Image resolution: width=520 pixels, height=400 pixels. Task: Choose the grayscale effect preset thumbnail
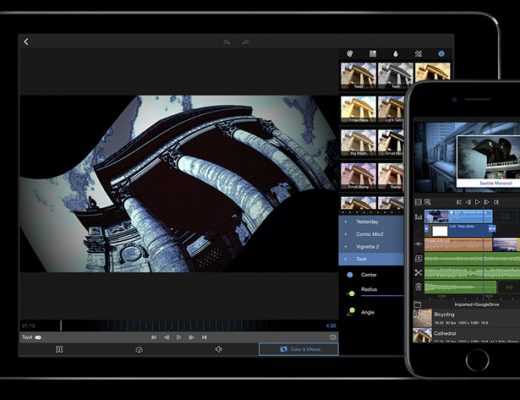(x=395, y=76)
